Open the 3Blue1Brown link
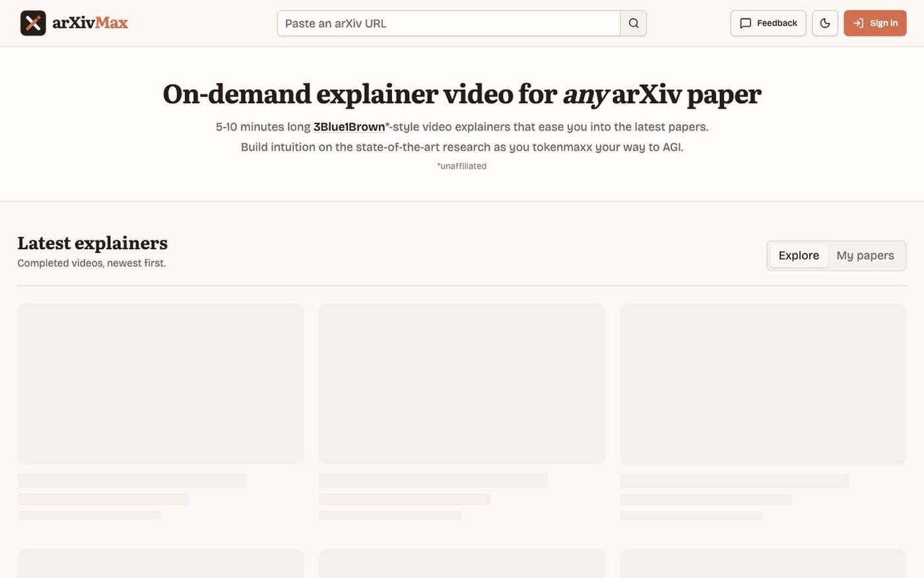 coord(349,127)
